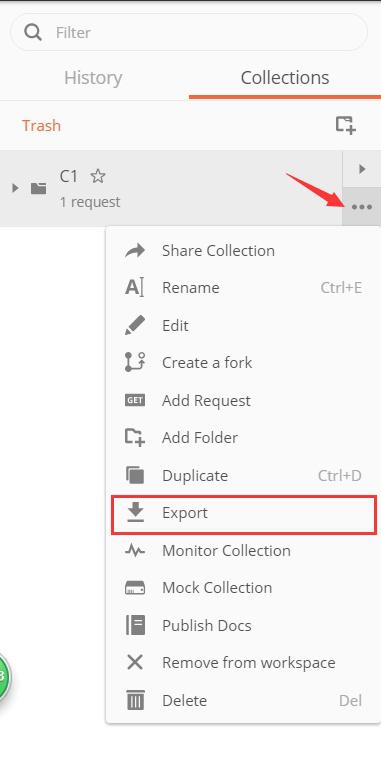Star the C1 collection

click(x=98, y=176)
